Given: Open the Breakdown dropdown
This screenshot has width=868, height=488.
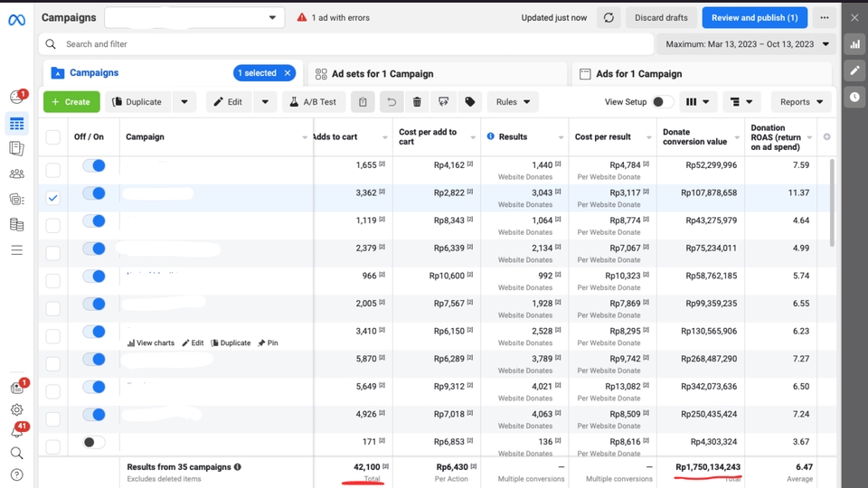Looking at the screenshot, I should [741, 102].
